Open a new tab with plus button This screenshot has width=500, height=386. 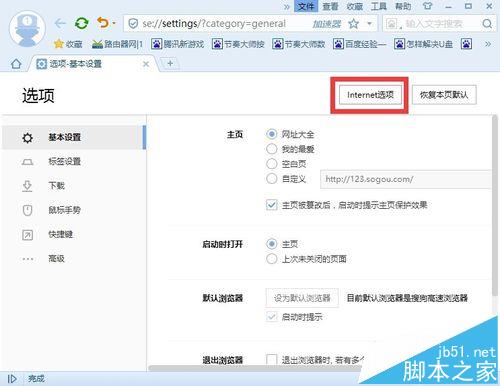170,63
